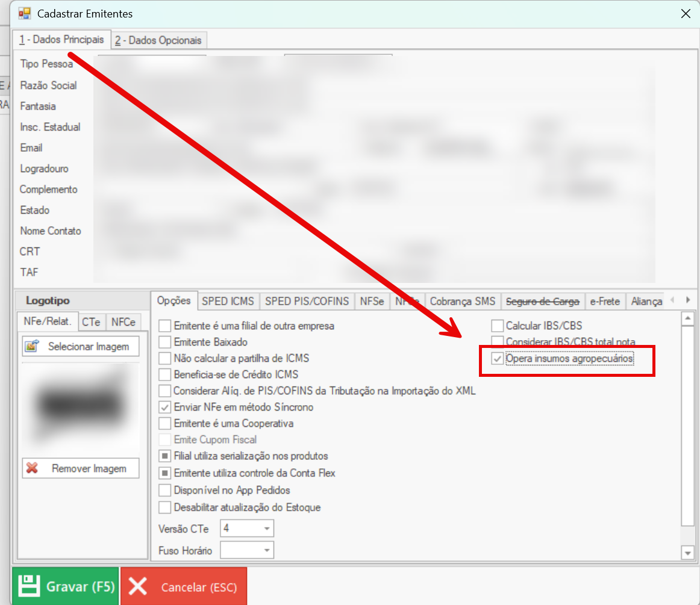The width and height of the screenshot is (700, 605).
Task: Open the Seguro de Carga tab
Action: coord(542,302)
